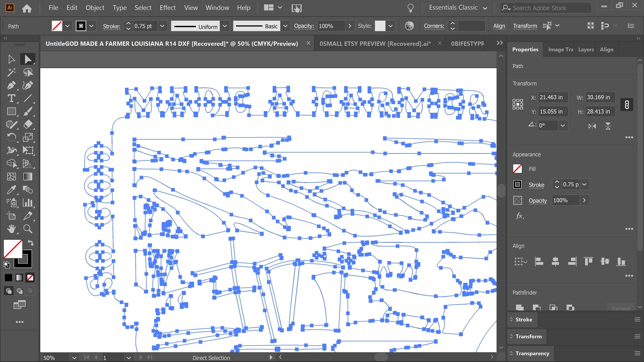
Task: Click the Align link in control bar
Action: 499,26
